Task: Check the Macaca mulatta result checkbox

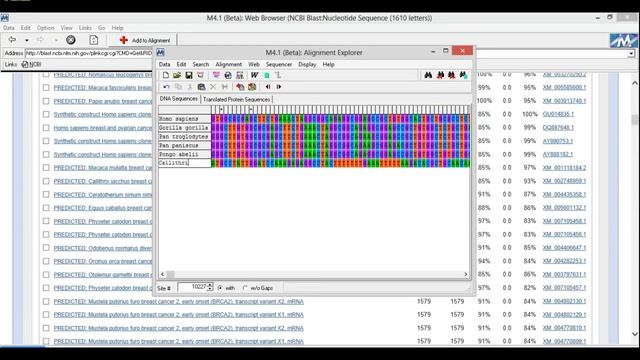Action: [x=46, y=168]
